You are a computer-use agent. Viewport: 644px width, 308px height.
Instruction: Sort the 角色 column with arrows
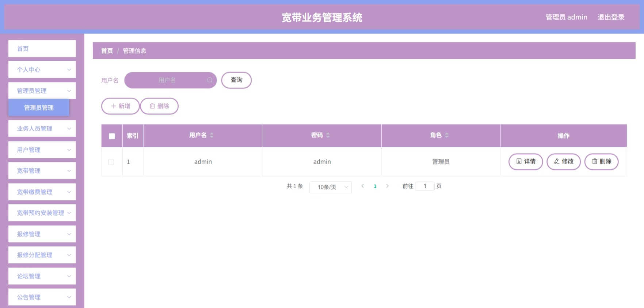click(447, 135)
